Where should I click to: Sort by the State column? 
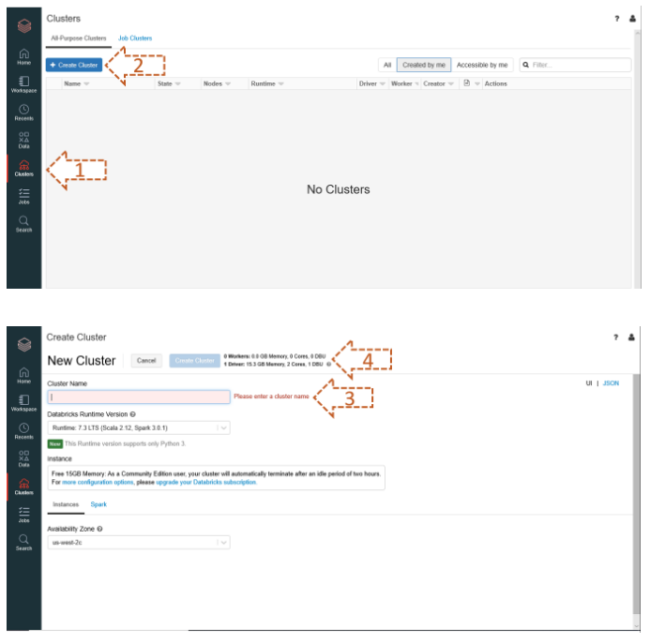pyautogui.click(x=169, y=83)
